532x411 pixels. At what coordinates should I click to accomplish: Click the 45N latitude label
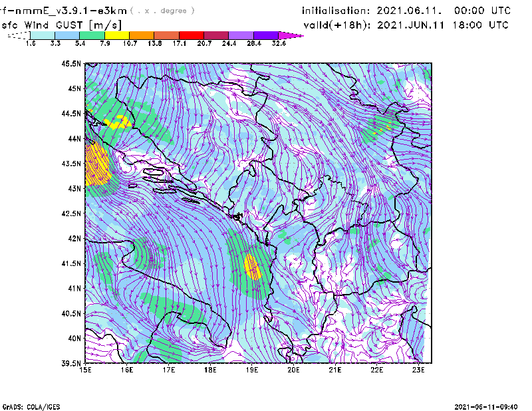coord(74,88)
